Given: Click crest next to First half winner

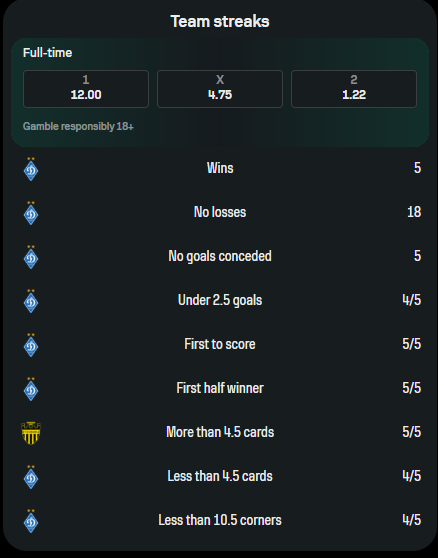Looking at the screenshot, I should tap(31, 389).
